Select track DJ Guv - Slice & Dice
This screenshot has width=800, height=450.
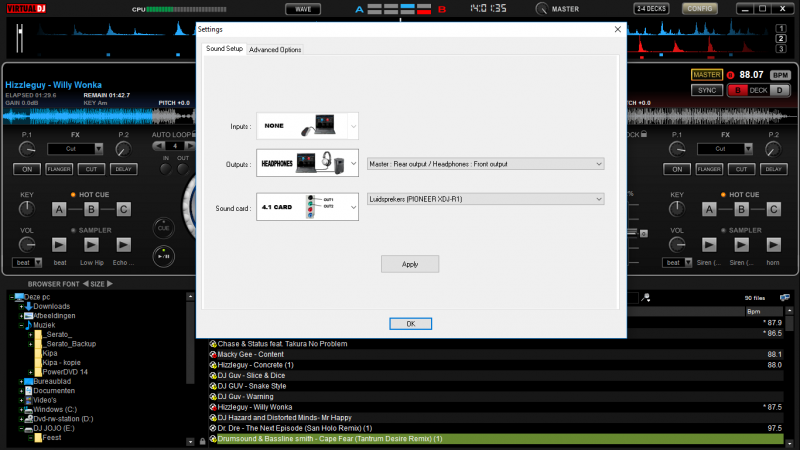(251, 375)
